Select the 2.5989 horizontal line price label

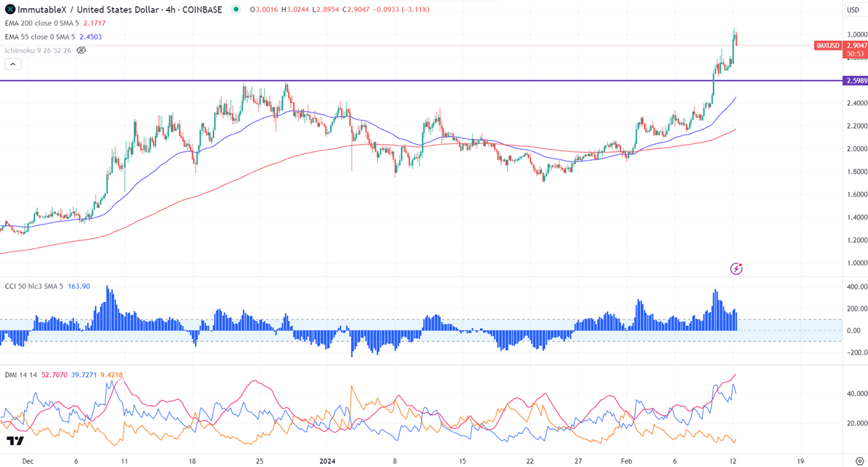pyautogui.click(x=856, y=81)
